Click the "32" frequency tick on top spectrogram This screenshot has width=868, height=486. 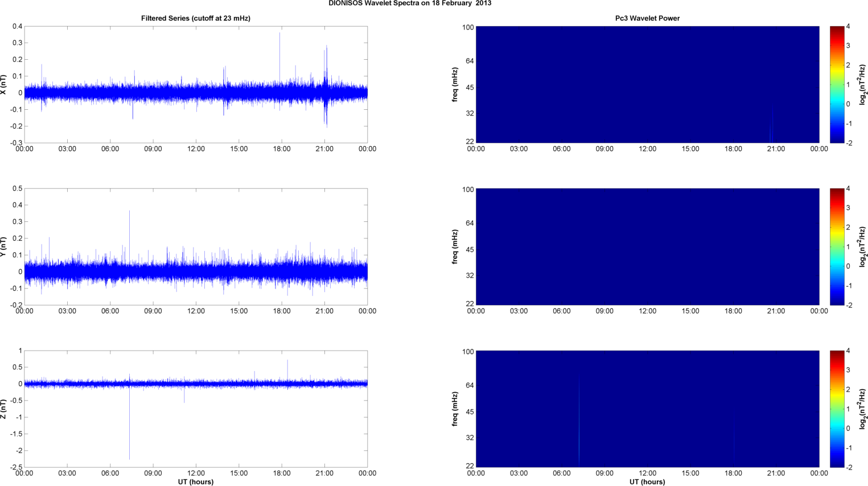click(x=470, y=114)
